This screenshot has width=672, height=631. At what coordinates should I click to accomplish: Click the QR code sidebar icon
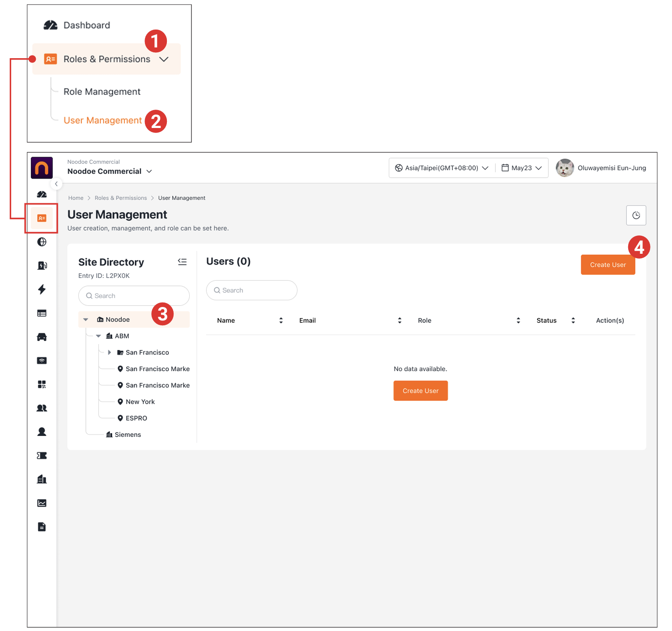tap(42, 384)
